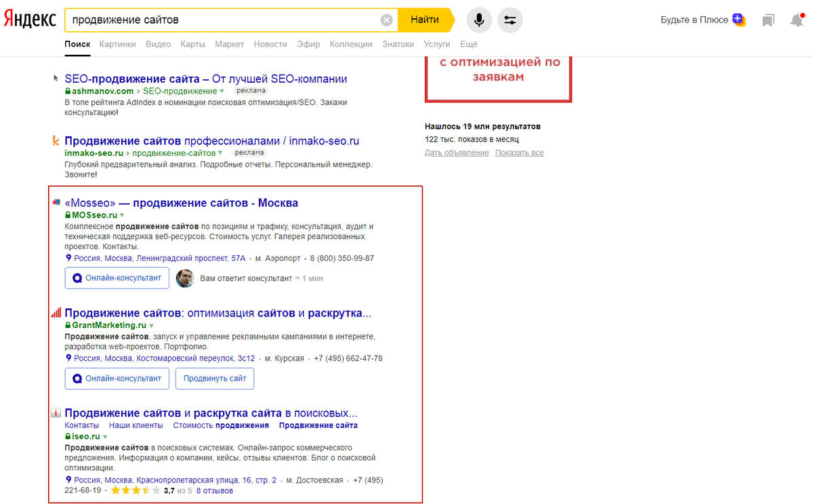Switch to Знатоки tab
This screenshot has width=813, height=504.
[398, 44]
